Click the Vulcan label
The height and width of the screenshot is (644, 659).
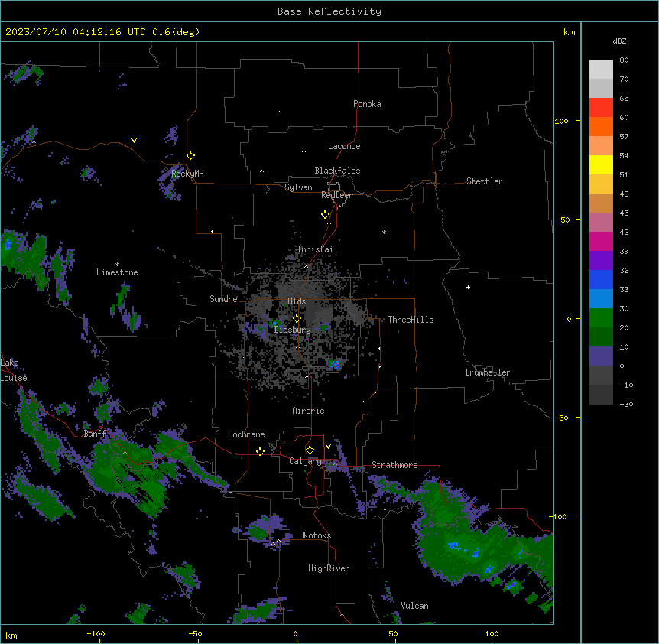(x=415, y=606)
